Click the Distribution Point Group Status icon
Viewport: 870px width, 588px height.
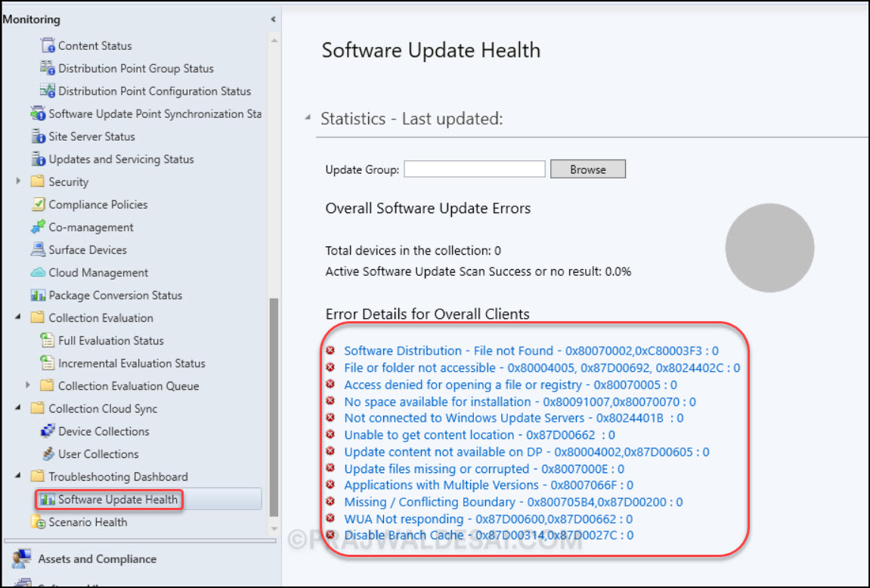coord(48,68)
